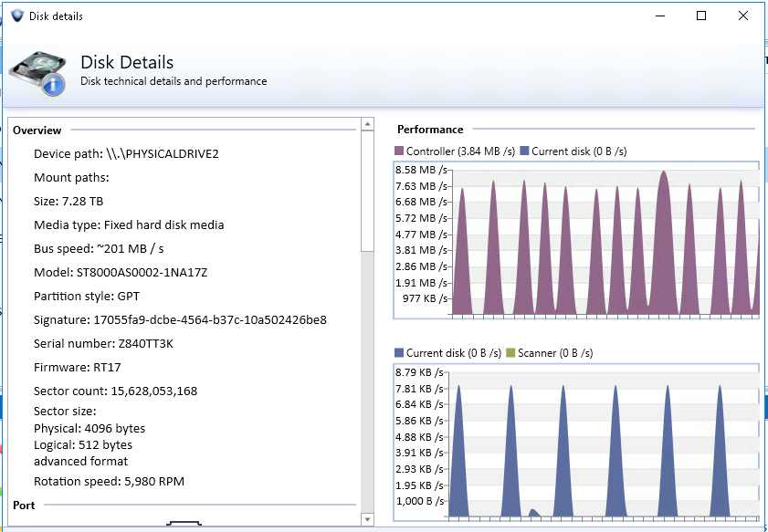Click the shield app icon in title bar
The width and height of the screenshot is (768, 532).
click(x=17, y=16)
